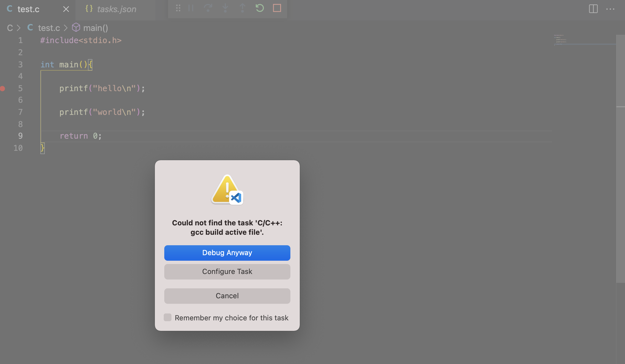Screen dimensions: 625x364
Task: Switch to the tasks.json tab
Action: pos(116,9)
